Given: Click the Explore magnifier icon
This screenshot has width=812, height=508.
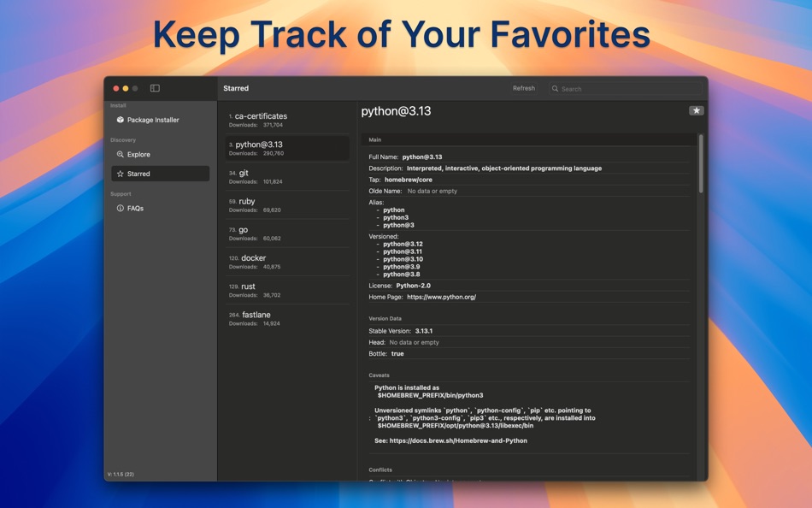Looking at the screenshot, I should point(121,155).
